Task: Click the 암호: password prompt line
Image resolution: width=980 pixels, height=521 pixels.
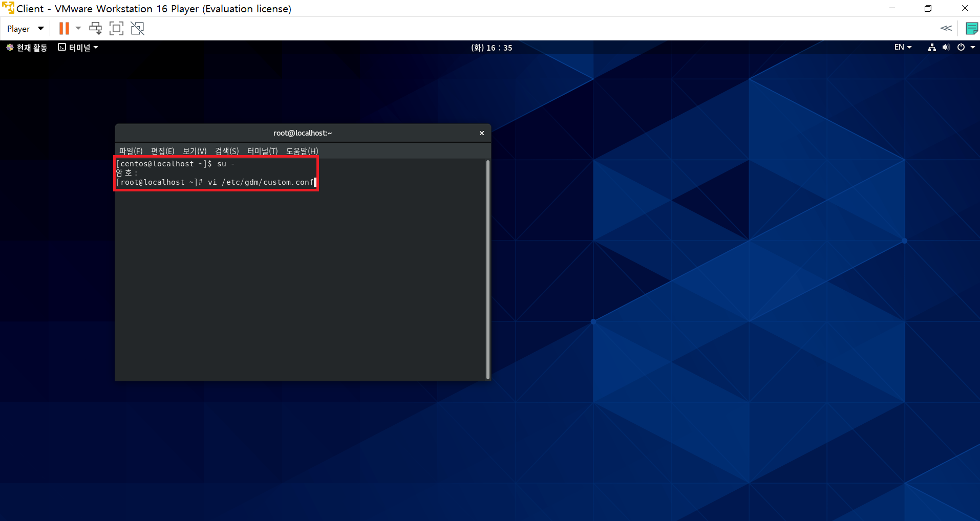Action: (126, 173)
